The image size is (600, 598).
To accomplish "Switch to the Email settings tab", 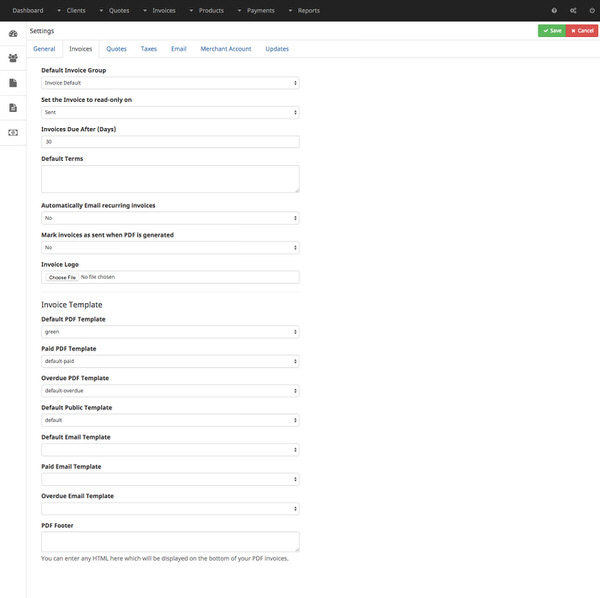I will point(179,49).
